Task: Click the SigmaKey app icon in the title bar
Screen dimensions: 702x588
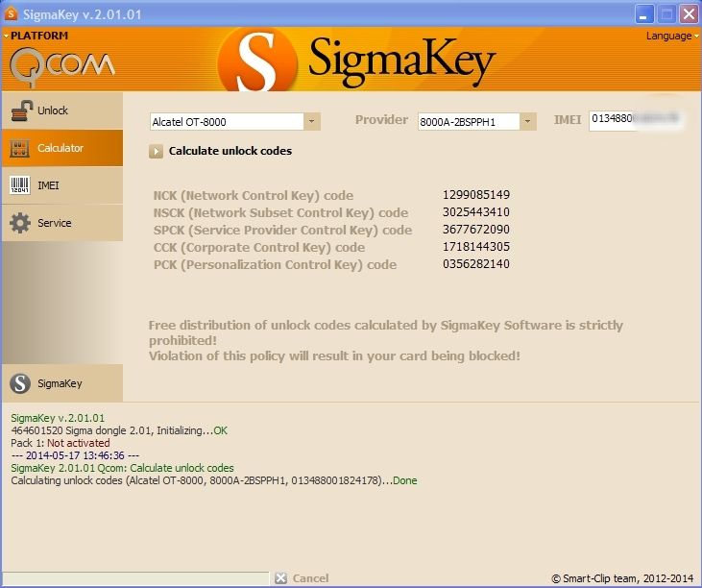Action: [x=12, y=13]
